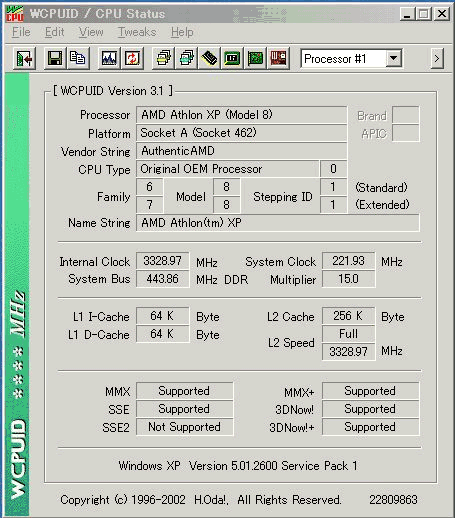Click the Name String 'AMD Athlon(tm) XP'

[278, 223]
